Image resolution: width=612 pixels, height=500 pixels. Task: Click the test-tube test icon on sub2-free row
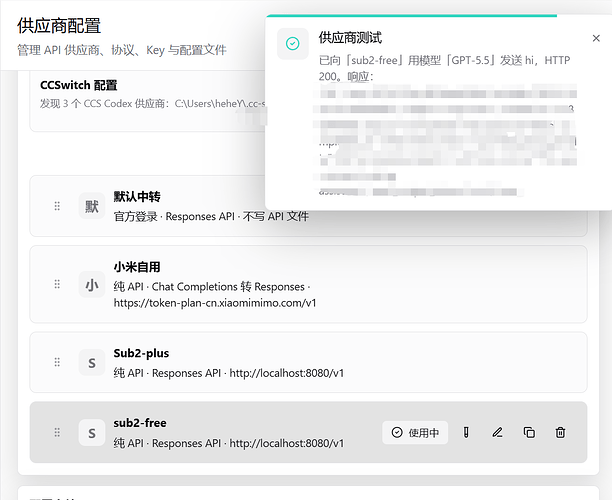click(x=466, y=432)
